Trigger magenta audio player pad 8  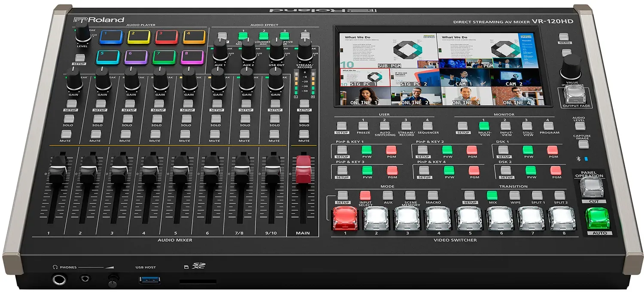point(193,57)
